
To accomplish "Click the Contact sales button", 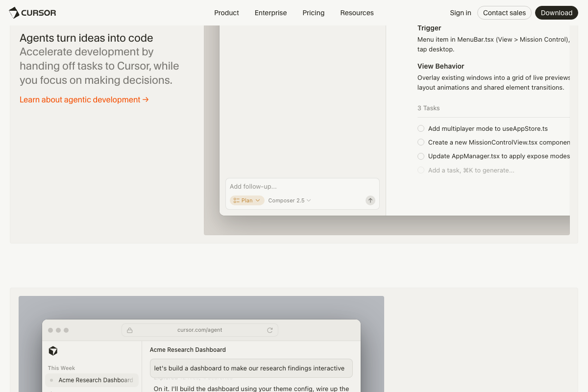I will point(504,13).
